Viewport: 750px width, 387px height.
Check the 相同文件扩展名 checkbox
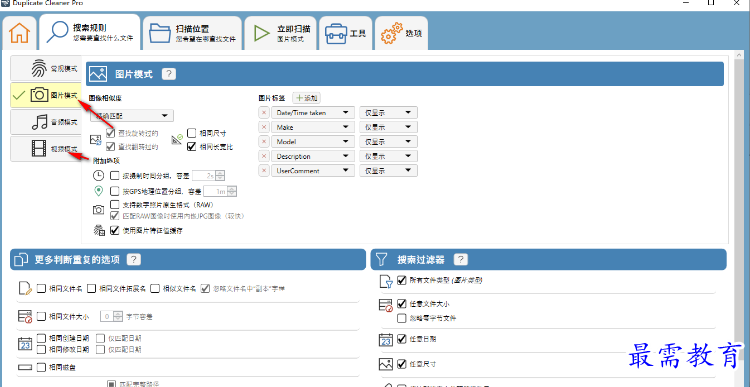click(91, 288)
